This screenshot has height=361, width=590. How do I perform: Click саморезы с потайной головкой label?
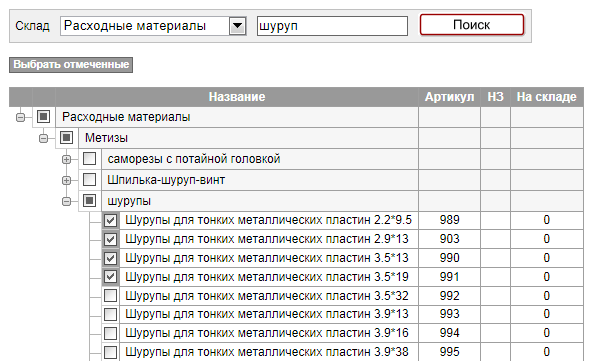(194, 159)
